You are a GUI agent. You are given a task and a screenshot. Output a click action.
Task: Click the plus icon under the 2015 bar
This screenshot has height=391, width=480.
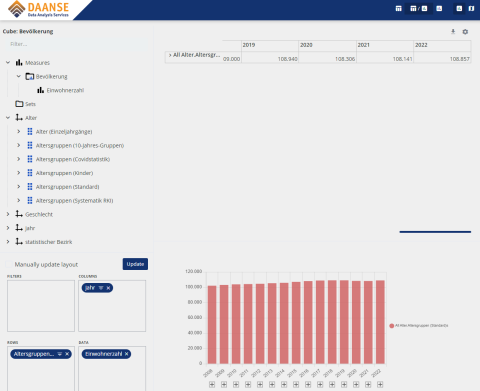[x=296, y=384]
